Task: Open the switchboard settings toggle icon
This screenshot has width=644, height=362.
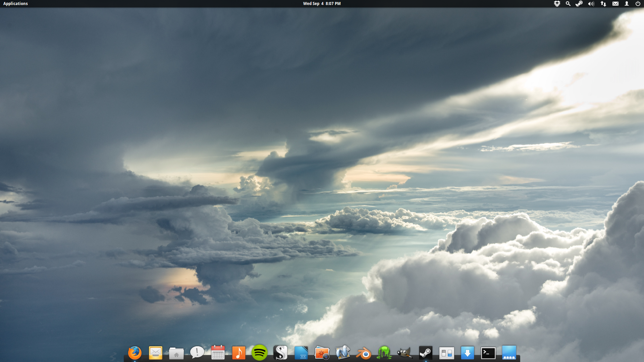Action: (446, 353)
